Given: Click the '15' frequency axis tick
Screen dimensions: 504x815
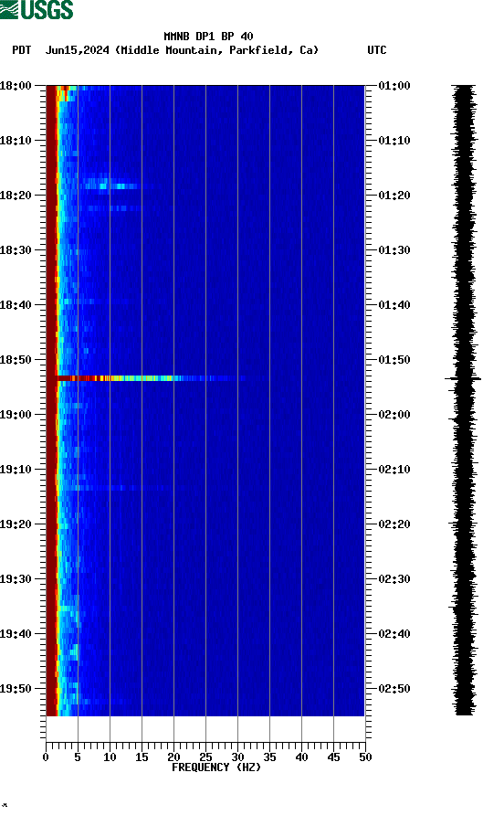Looking at the screenshot, I should click(142, 757).
